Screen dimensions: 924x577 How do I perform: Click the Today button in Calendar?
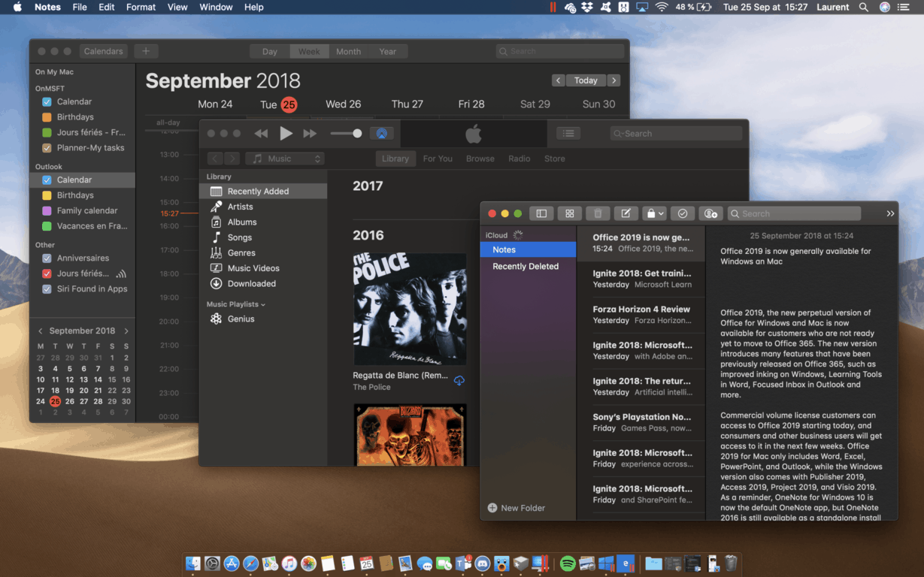click(586, 80)
